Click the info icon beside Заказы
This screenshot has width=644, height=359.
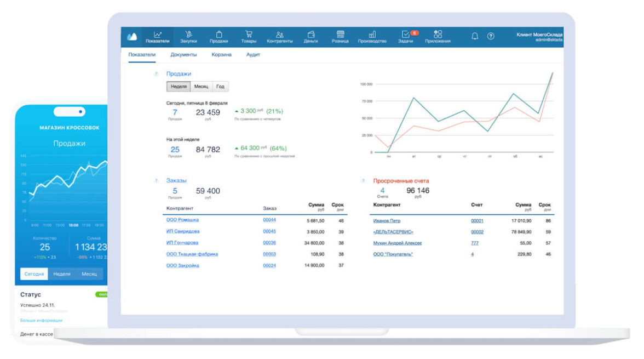pos(156,180)
